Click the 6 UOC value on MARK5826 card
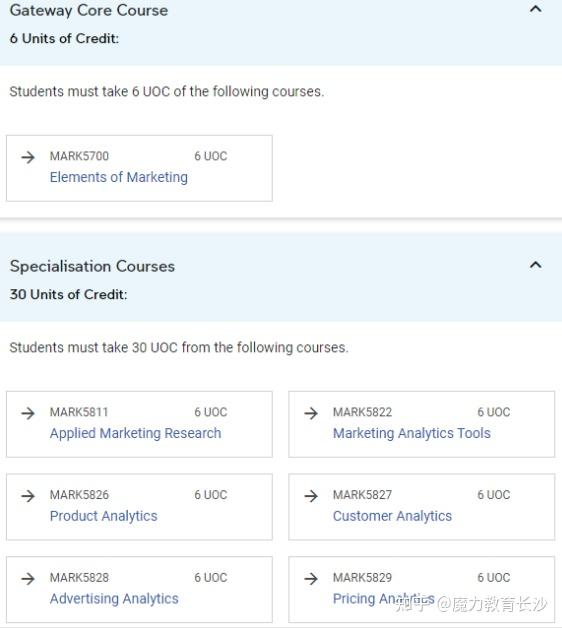The height and width of the screenshot is (628, 562). 211,495
